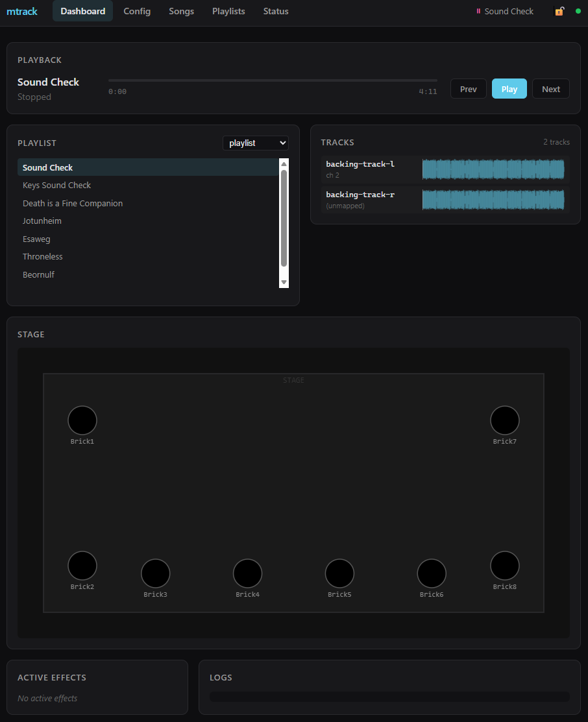Click the Brick1 stage light icon

tap(82, 420)
